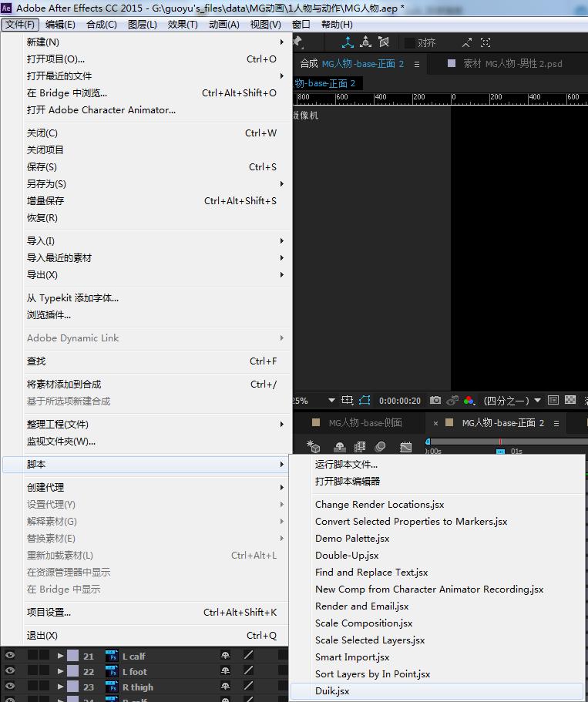Screen dimensions: 588x702
Task: Click the draft 3D icon in timeline
Action: (313, 446)
